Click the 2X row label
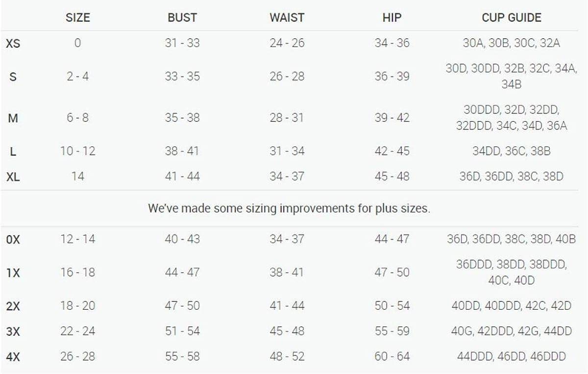Image resolution: width=588 pixels, height=374 pixels. coord(13,306)
